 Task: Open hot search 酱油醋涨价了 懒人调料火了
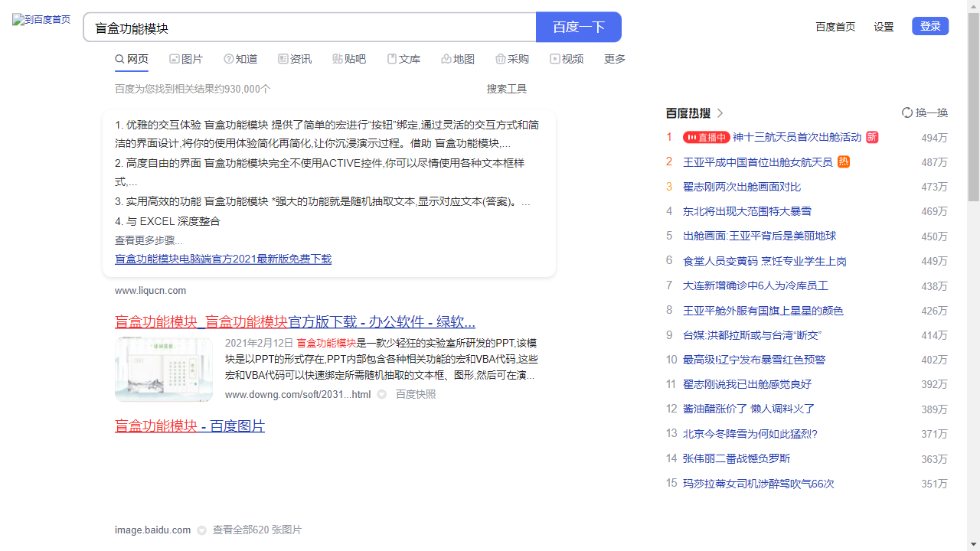[x=749, y=409]
